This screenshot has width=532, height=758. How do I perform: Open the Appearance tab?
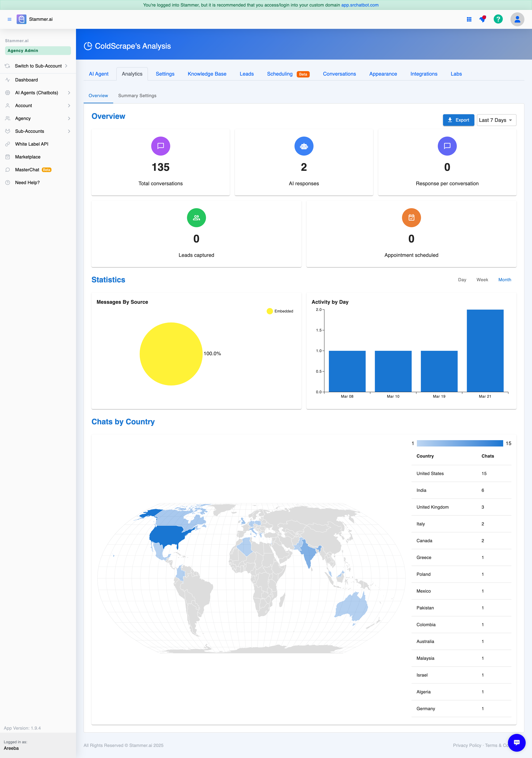point(383,74)
